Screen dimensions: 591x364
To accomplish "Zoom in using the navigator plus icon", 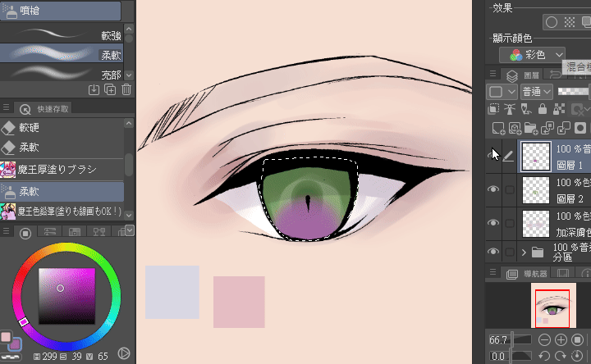I will [x=561, y=340].
